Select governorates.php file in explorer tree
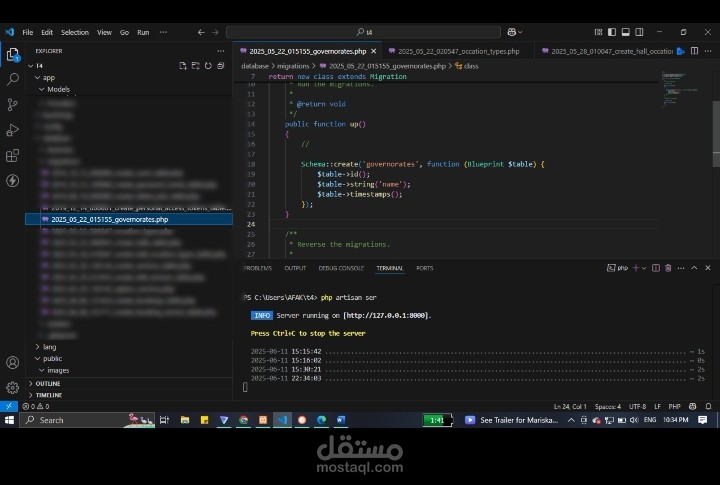This screenshot has height=485, width=720. (129, 220)
